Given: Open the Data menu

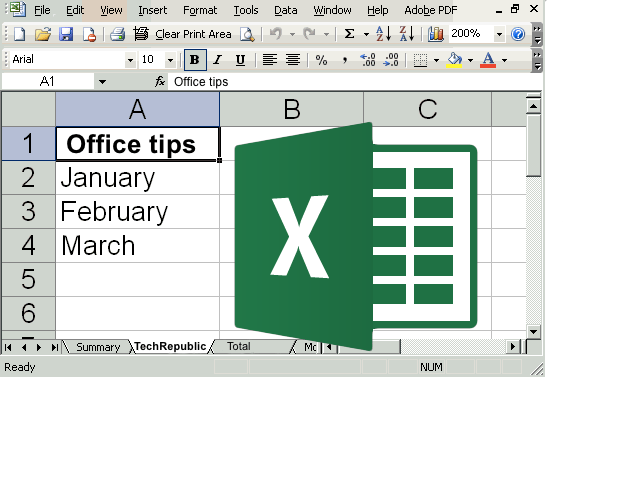Looking at the screenshot, I should point(286,10).
